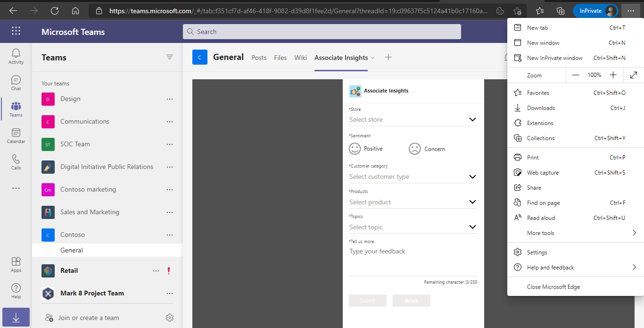The image size is (644, 328).
Task: Increase zoom with plus button
Action: (x=613, y=75)
